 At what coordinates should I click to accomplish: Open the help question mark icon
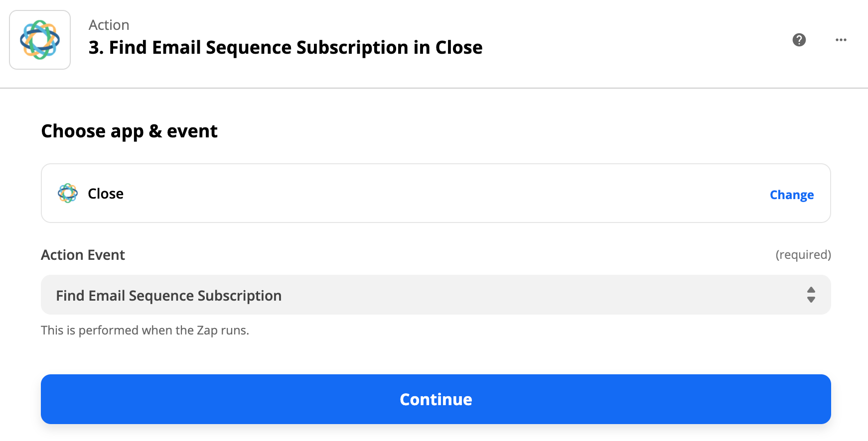tap(799, 40)
